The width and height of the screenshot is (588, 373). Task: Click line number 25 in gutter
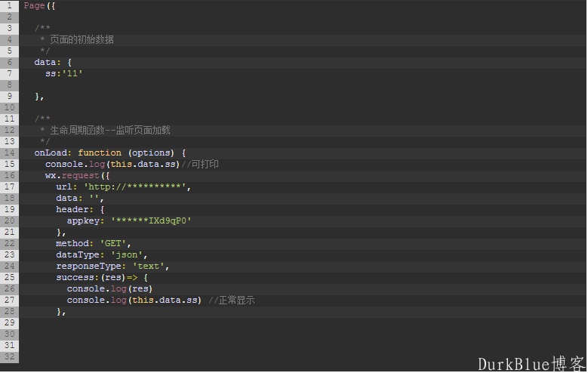[x=9, y=277]
